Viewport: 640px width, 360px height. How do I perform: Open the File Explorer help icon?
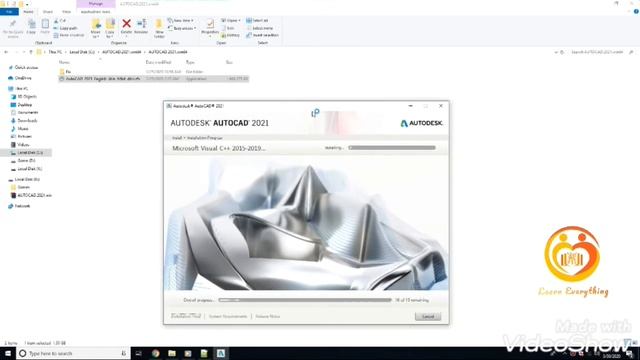point(636,12)
